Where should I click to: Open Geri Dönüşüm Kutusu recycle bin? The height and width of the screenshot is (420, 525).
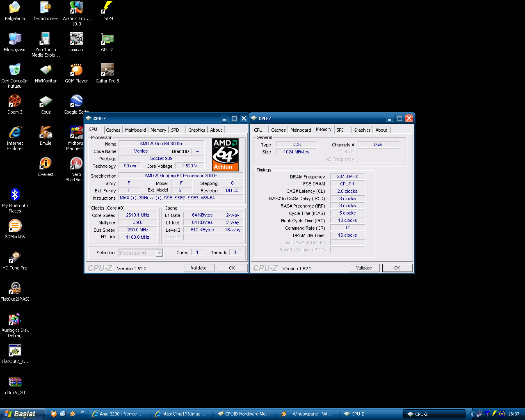[15, 76]
